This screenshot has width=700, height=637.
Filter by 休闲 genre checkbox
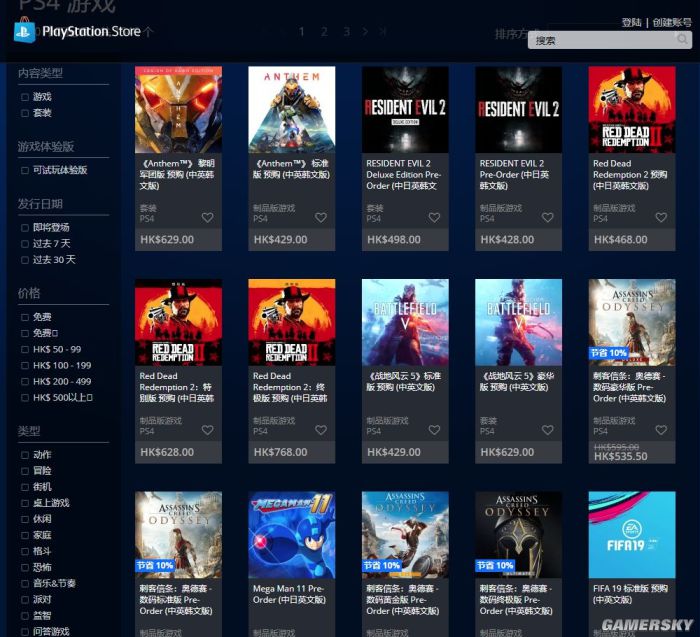coord(25,519)
